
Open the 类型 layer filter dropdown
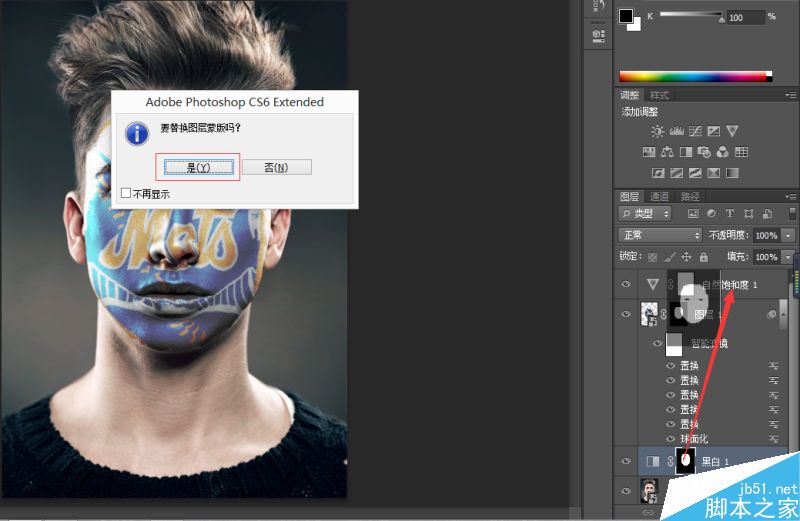pos(645,213)
